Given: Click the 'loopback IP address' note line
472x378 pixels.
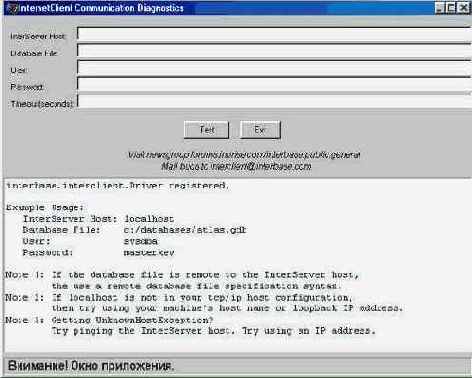Looking at the screenshot, I should tap(227, 308).
